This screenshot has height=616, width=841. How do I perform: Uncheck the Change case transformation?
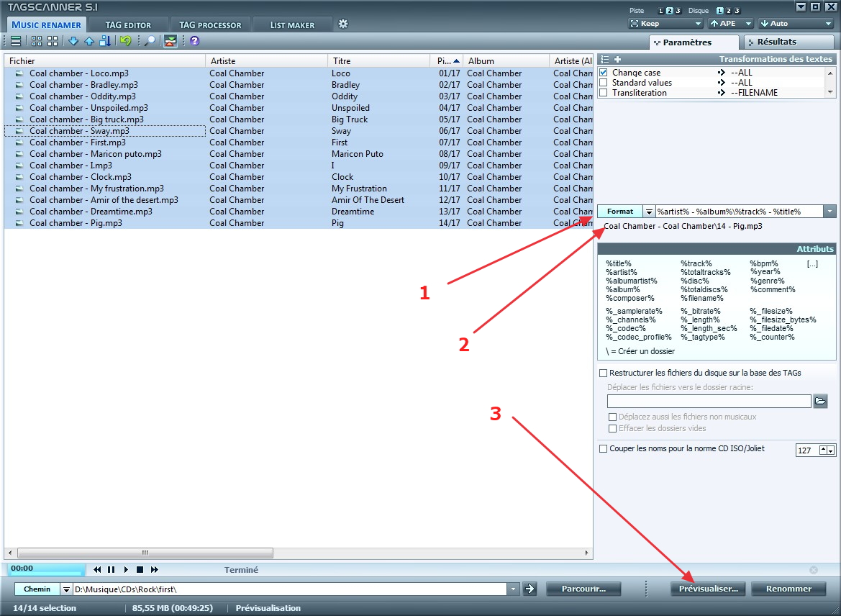tap(604, 73)
